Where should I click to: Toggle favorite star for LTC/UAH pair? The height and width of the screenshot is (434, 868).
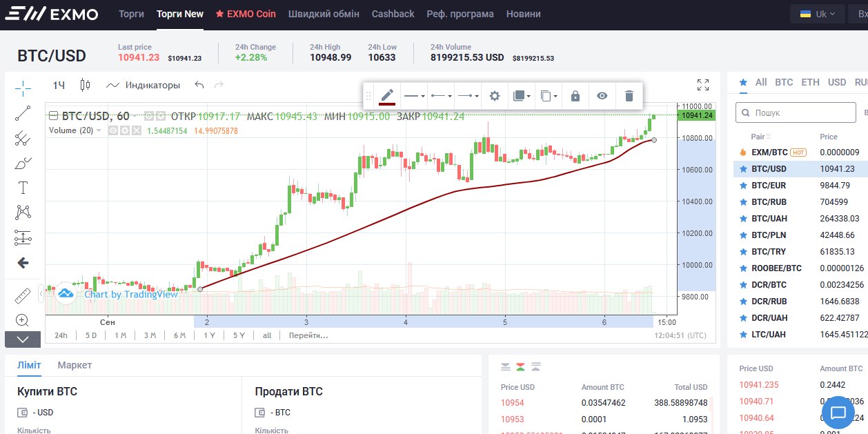[743, 335]
